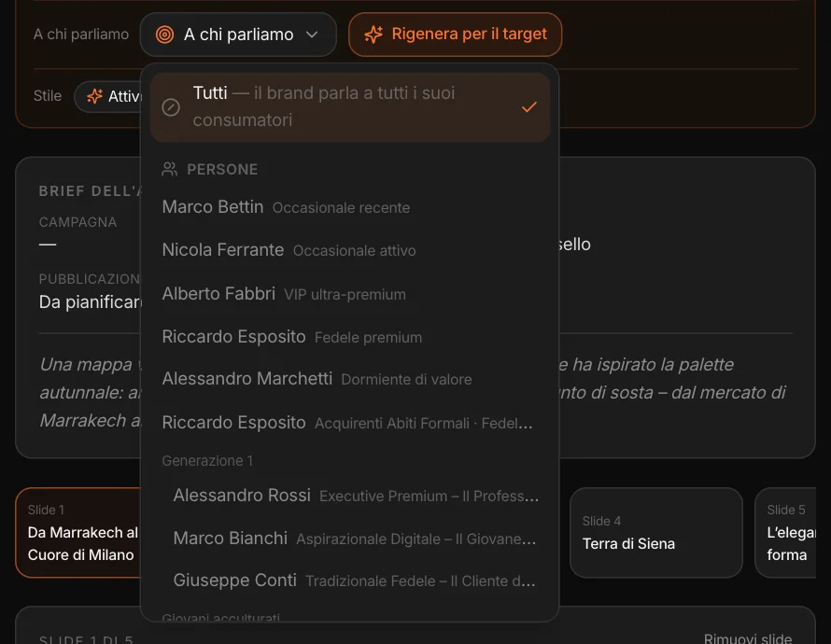Choose Alberto Fabbri VIP ultra-premium
This screenshot has height=644, width=831.
click(350, 293)
